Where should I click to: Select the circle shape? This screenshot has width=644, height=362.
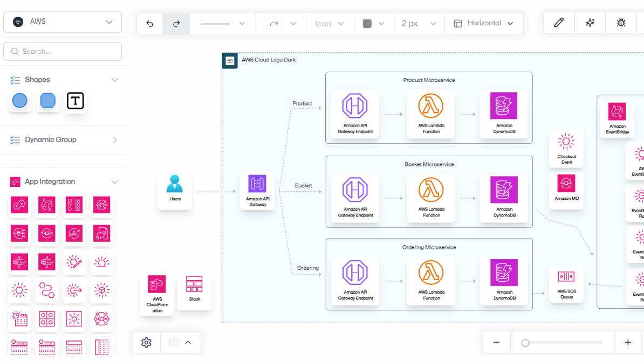pyautogui.click(x=20, y=101)
